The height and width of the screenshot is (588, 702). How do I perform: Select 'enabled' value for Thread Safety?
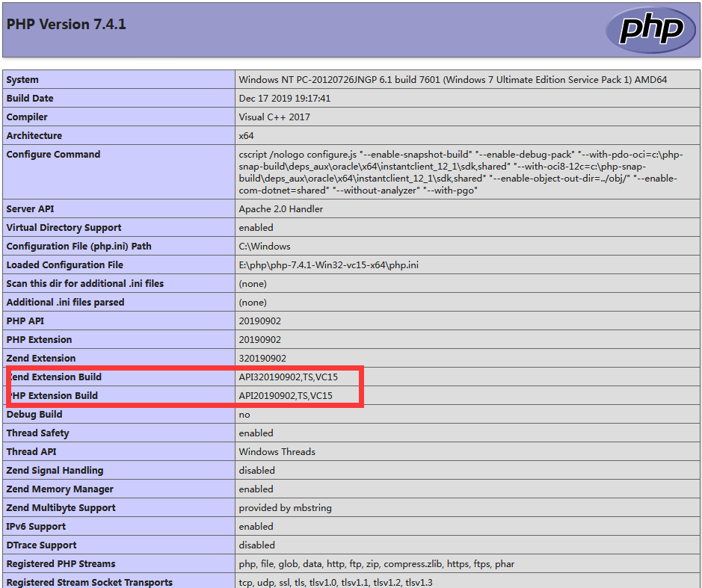point(256,433)
